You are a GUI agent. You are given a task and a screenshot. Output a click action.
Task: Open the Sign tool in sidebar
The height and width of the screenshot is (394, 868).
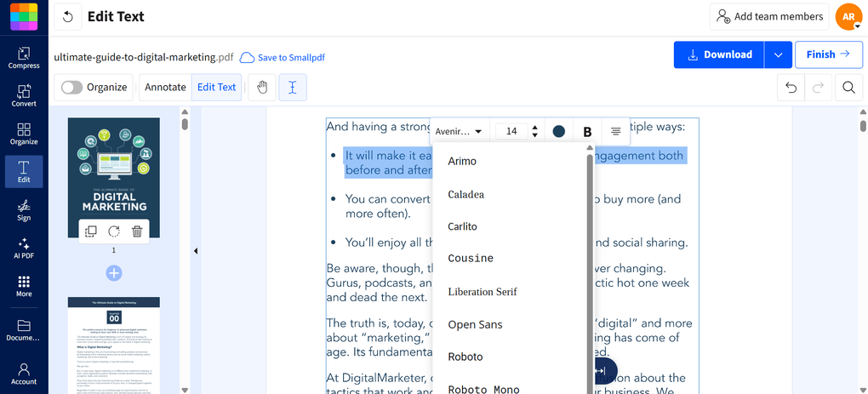24,210
